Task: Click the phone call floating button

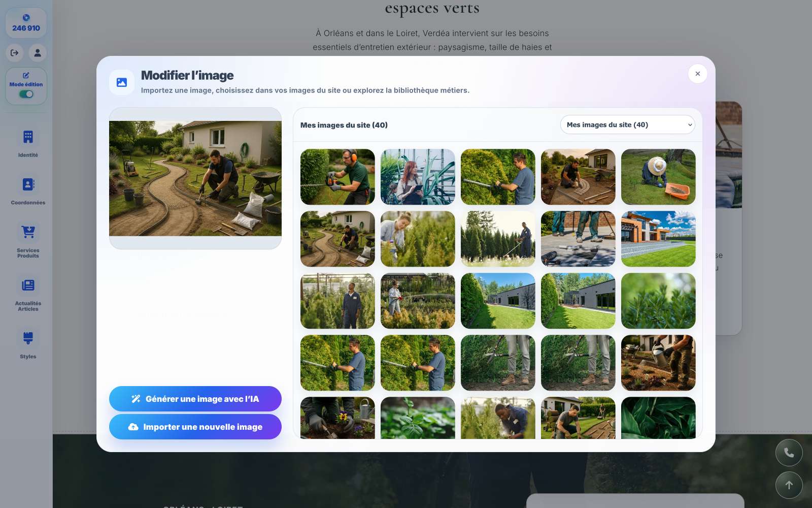Action: [x=789, y=453]
